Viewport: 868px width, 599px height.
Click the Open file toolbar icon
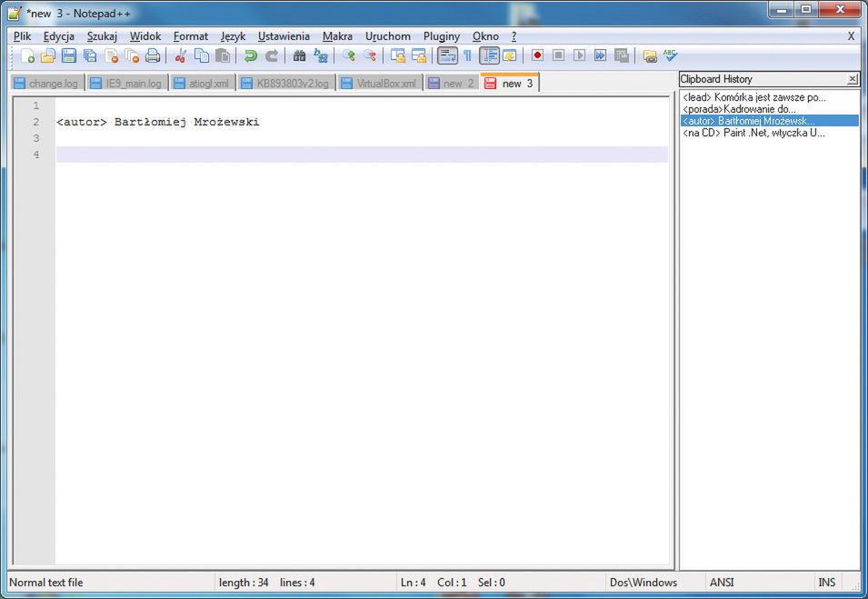pos(48,55)
